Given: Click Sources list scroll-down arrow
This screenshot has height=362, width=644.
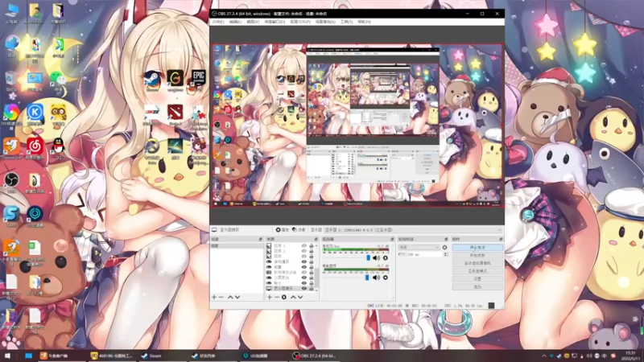Looking at the screenshot, I should coord(316,290).
